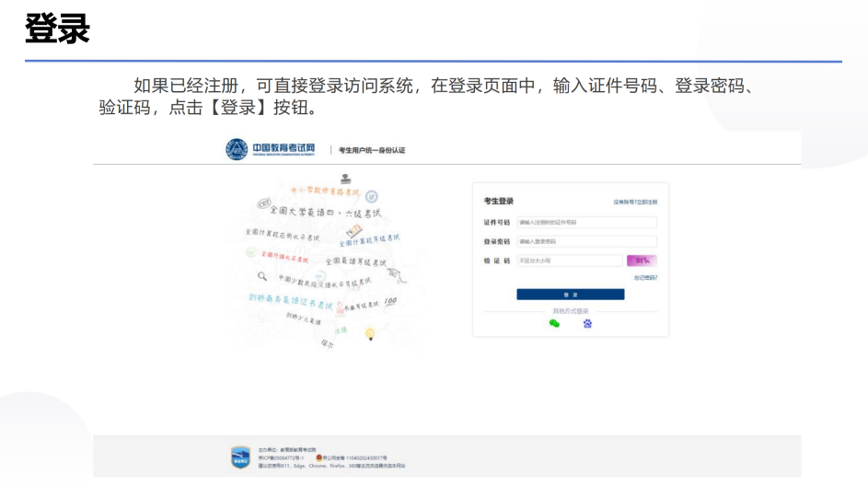The height and width of the screenshot is (486, 868).
Task: Click the 京公网安备 record number link
Action: tap(354, 458)
